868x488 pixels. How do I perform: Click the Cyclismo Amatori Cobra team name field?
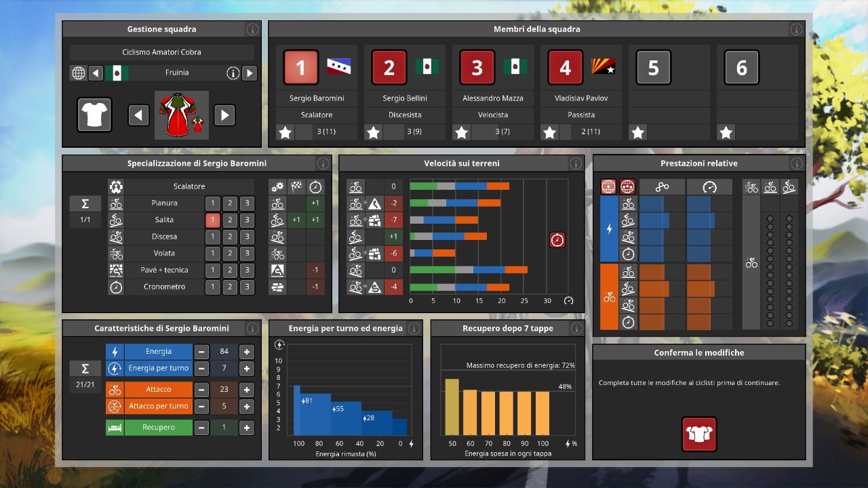pyautogui.click(x=162, y=52)
